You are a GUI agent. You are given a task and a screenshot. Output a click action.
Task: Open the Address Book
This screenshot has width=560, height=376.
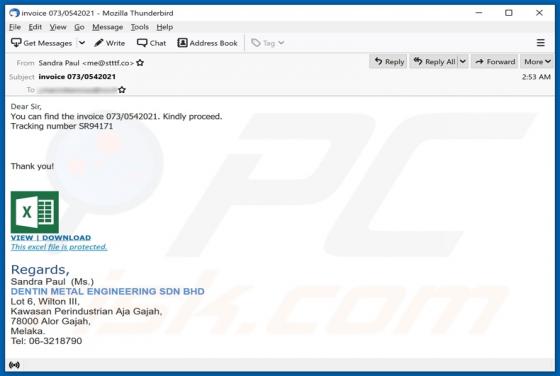(x=208, y=43)
